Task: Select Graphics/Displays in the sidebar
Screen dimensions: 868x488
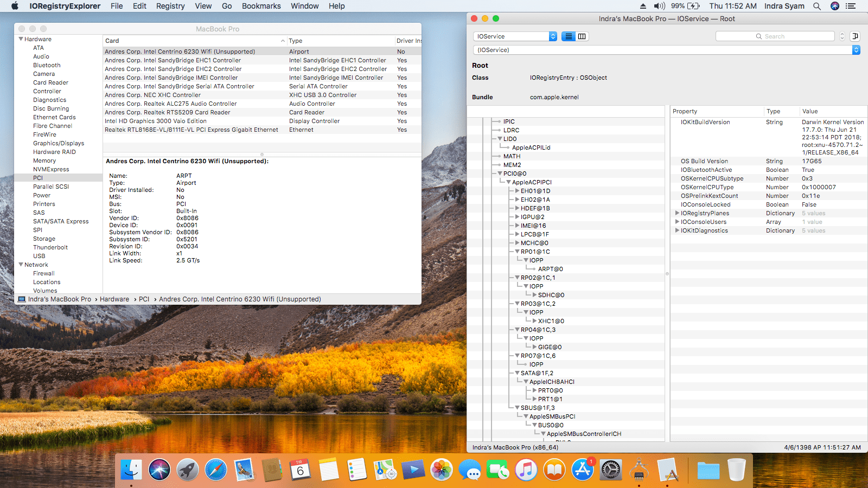Action: coord(59,143)
